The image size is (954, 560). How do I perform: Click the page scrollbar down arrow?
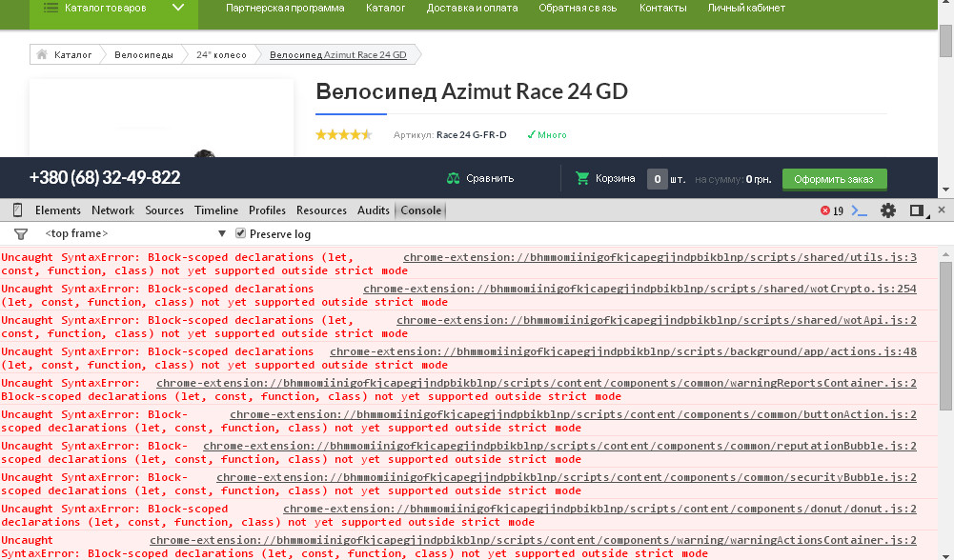click(x=945, y=190)
